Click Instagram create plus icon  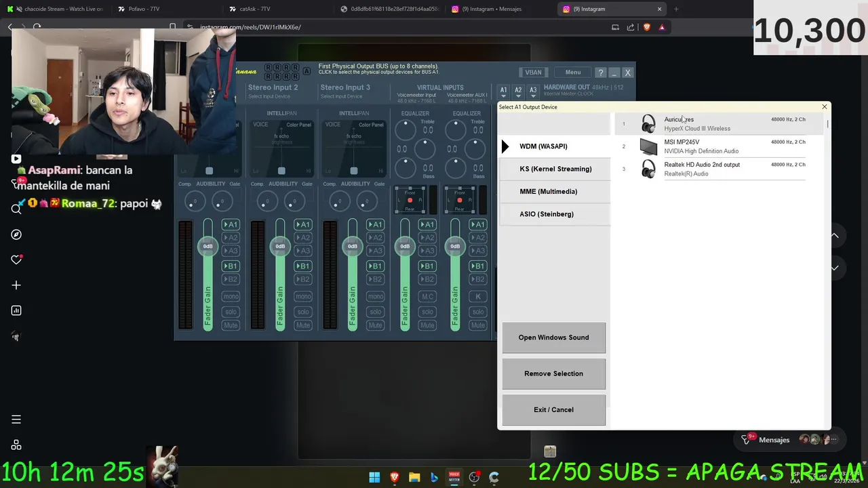pos(16,285)
